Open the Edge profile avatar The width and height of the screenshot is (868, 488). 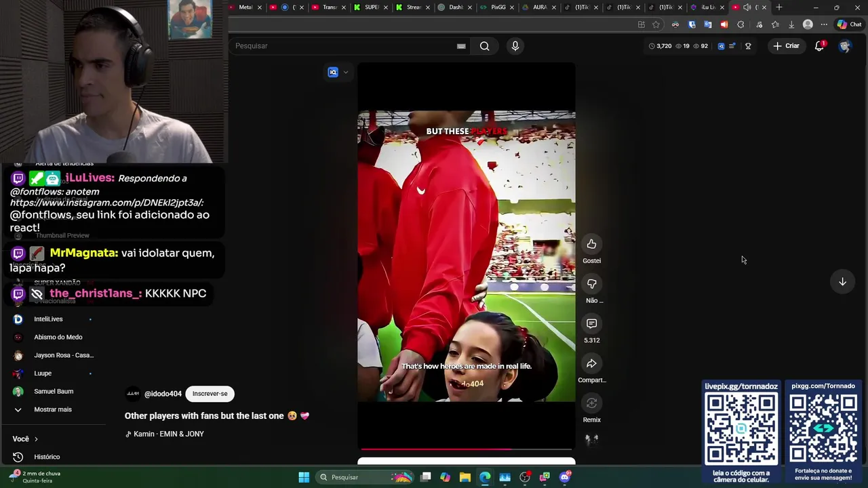click(808, 24)
